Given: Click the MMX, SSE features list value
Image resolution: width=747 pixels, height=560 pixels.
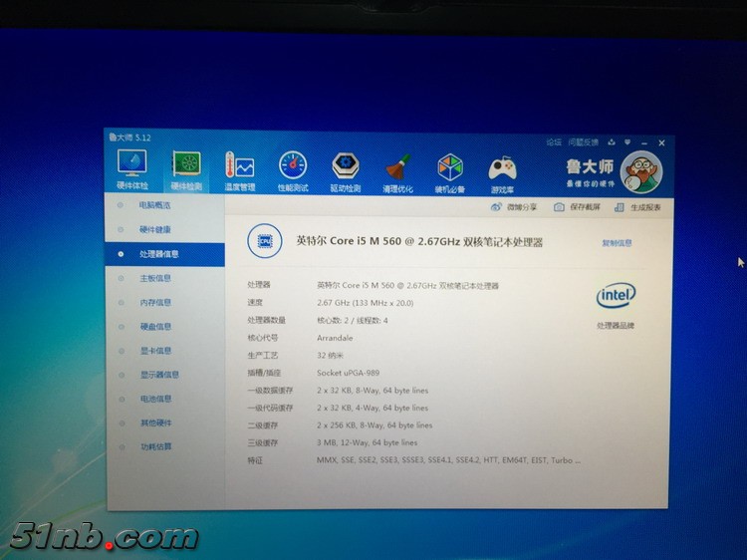Looking at the screenshot, I should click(448, 460).
